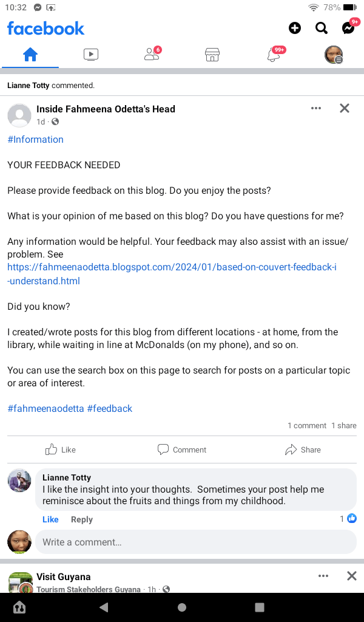Expand options for Fahmeena Odetta's post
Screen dimensions: 364x622
coord(315,108)
